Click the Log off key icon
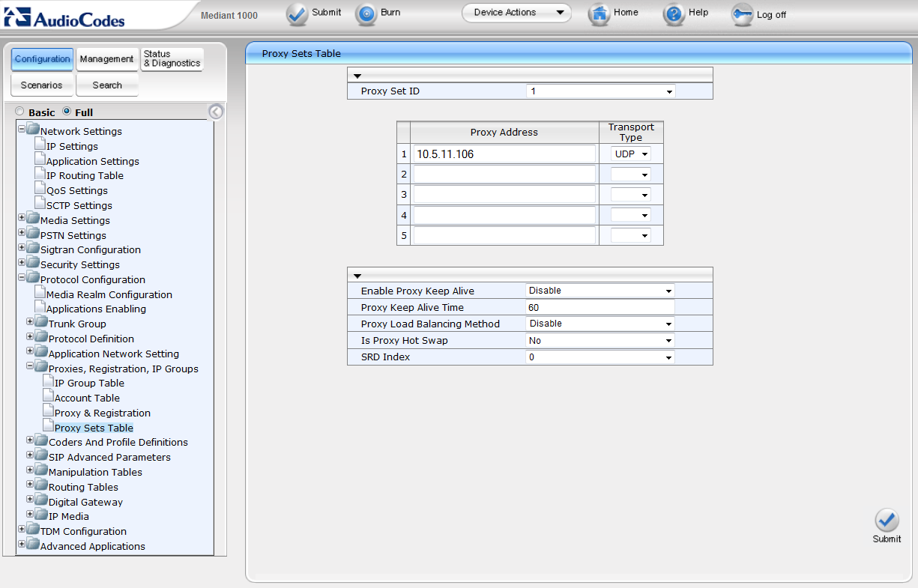This screenshot has width=918, height=588. pos(742,14)
